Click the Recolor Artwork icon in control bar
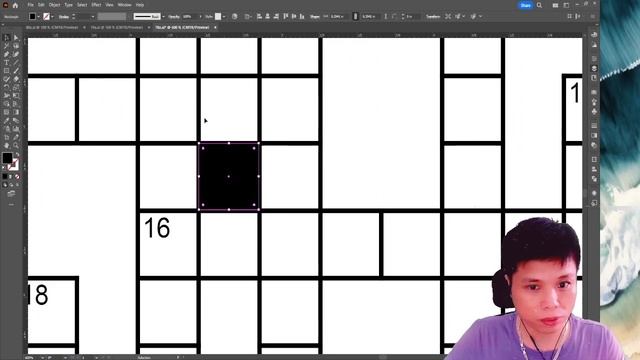The height and width of the screenshot is (360, 640). coord(234,16)
